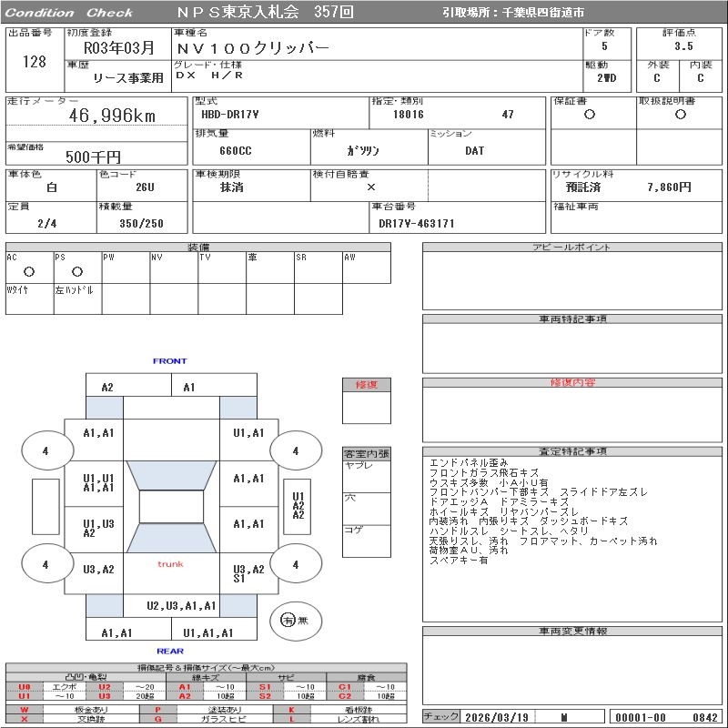The image size is (728, 728).
Task: Select the circled 有 spare tire mark
Action: [288, 620]
